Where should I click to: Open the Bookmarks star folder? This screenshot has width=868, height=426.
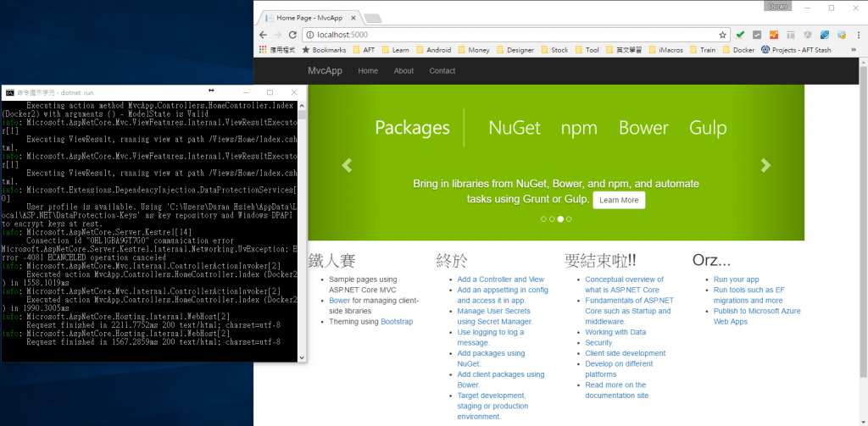point(324,50)
